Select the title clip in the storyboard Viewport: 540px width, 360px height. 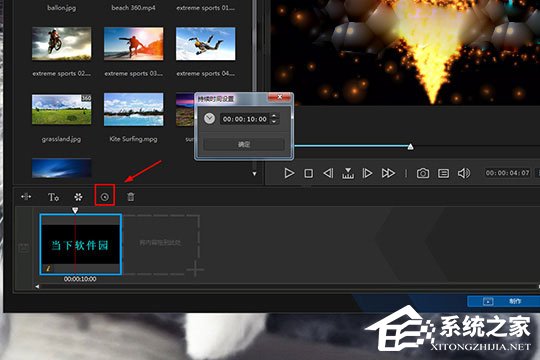pos(80,244)
